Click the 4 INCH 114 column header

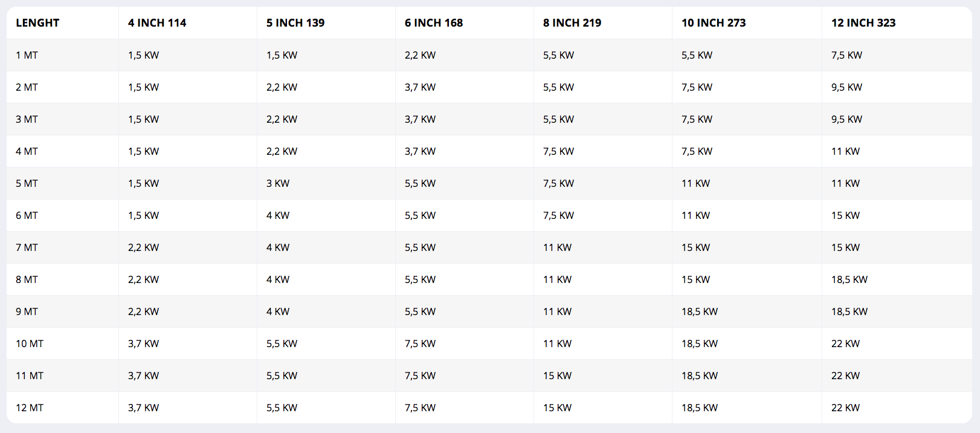pos(157,23)
